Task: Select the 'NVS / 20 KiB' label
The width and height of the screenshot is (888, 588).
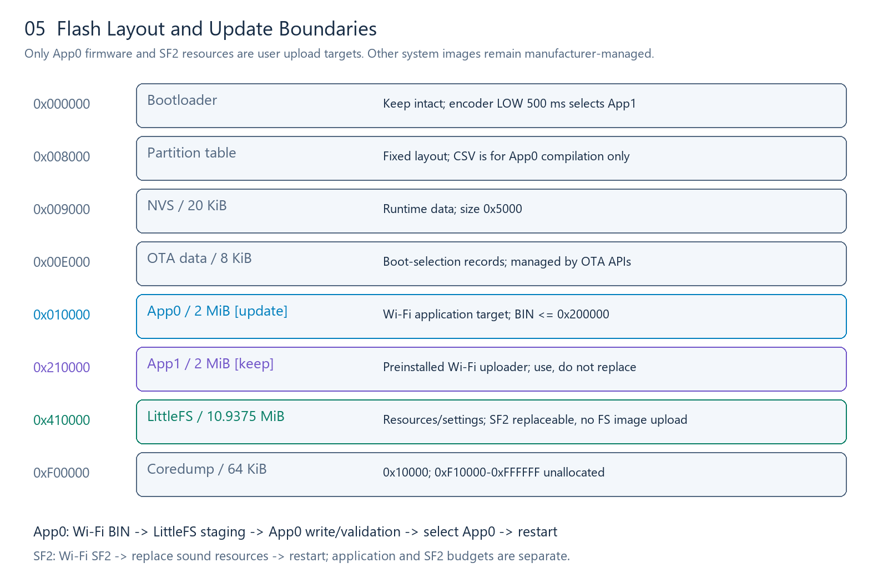Action: coord(187,206)
